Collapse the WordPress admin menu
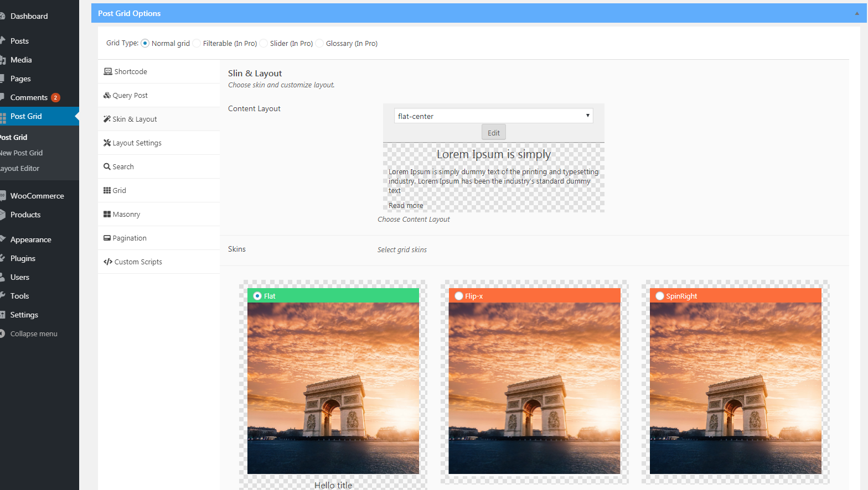 [33, 333]
